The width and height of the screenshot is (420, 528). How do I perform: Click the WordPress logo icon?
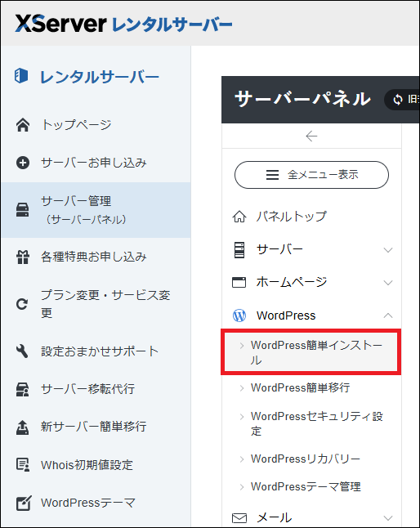tap(239, 315)
